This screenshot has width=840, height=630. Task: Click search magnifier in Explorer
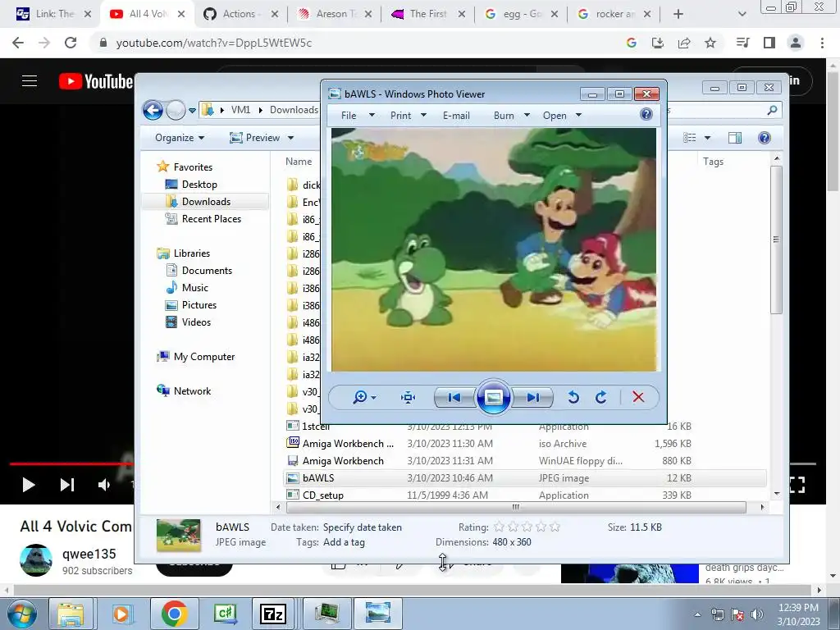coord(772,111)
